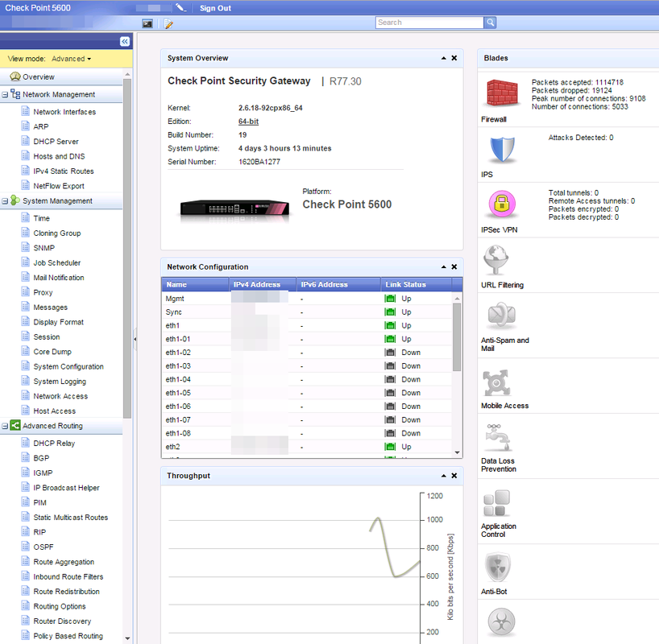Select the eth2 interface row
This screenshot has height=644, width=659.
(x=307, y=447)
